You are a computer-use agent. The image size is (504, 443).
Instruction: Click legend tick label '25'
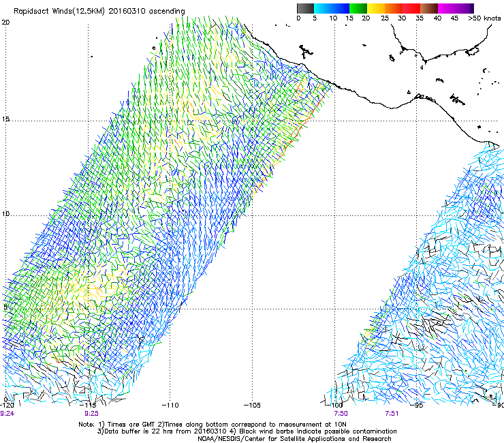(x=385, y=18)
